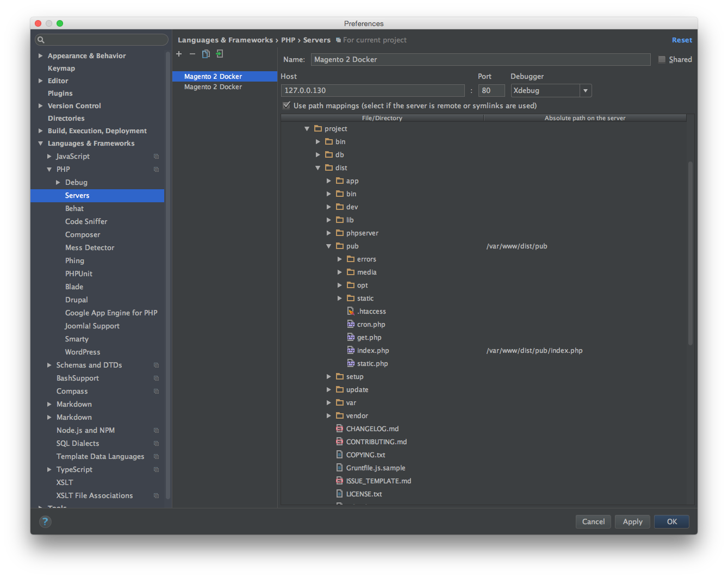The height and width of the screenshot is (578, 728).
Task: Click the Host field with 127.0.0.130
Action: point(372,91)
